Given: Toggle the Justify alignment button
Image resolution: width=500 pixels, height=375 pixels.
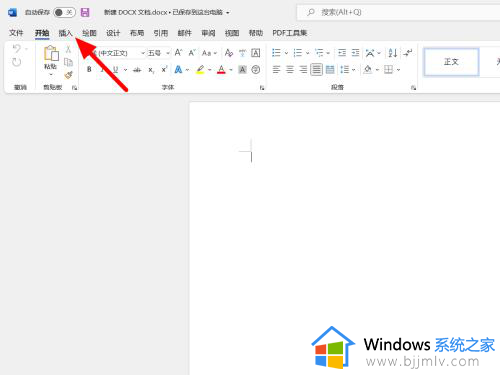Looking at the screenshot, I should (316, 70).
